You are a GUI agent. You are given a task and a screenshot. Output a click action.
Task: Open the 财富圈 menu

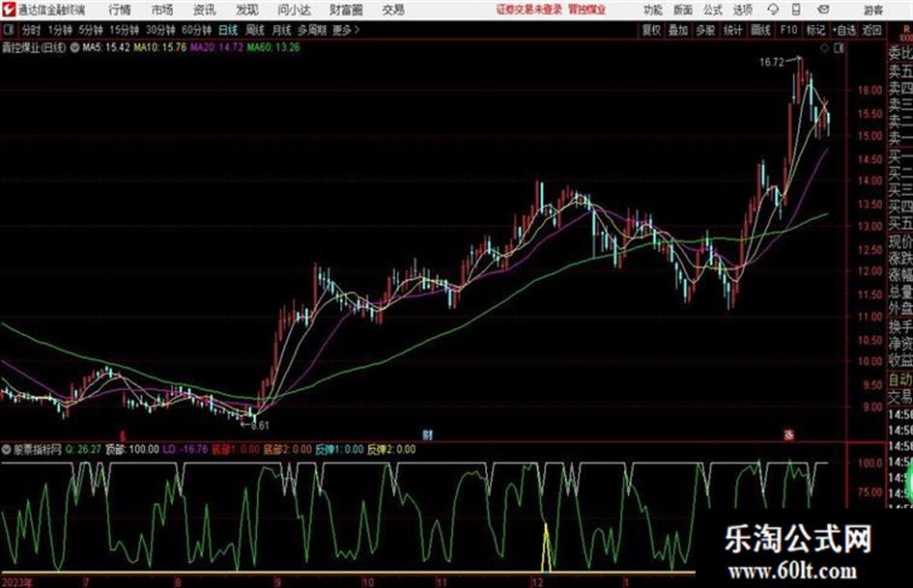346,10
